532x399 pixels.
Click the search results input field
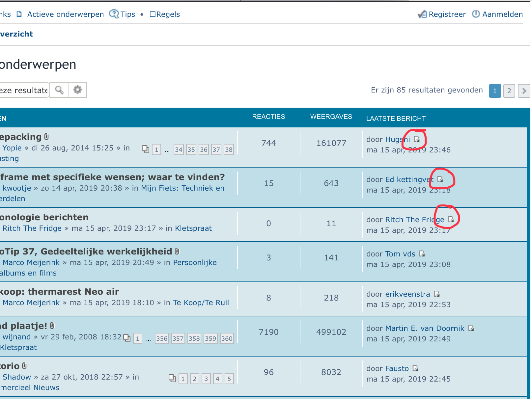(24, 90)
